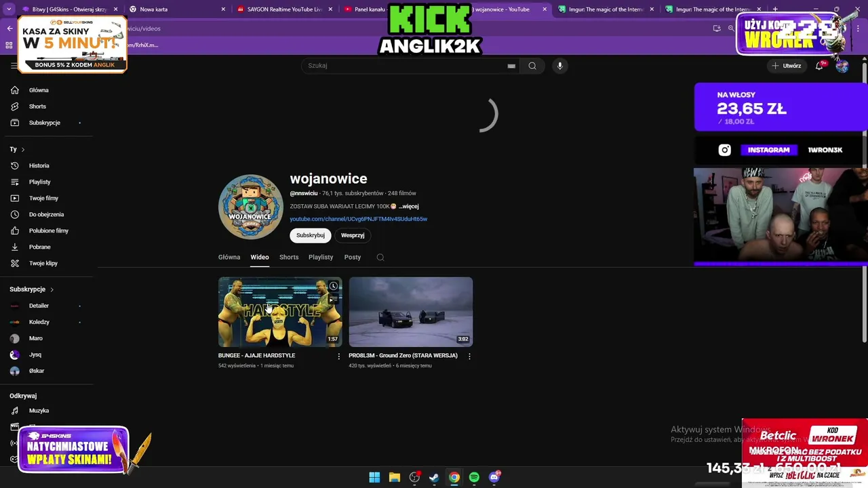Switch to channel Shorts tab
The image size is (868, 488).
(289, 258)
